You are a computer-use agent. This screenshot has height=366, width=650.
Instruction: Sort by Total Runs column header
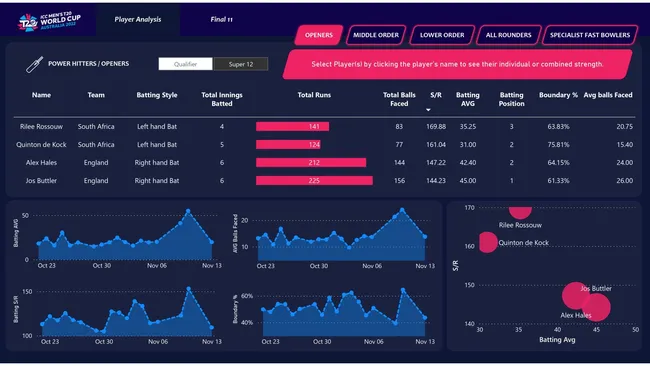(314, 95)
